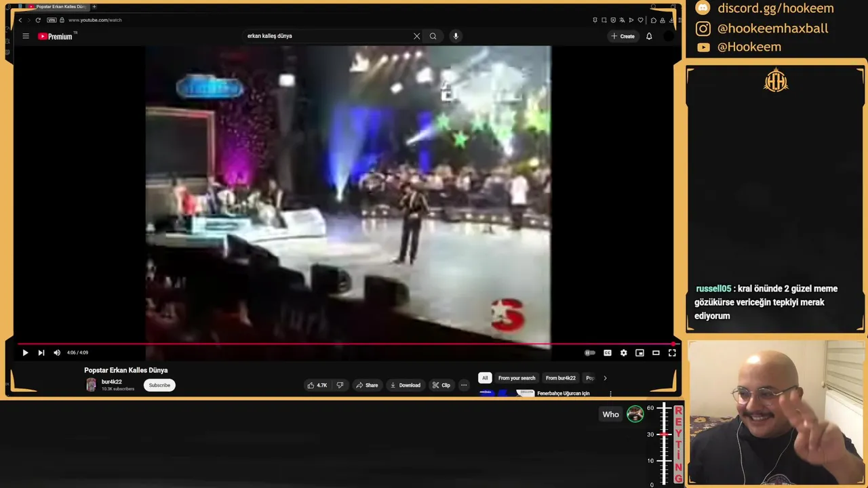Open the player settings gear
Screen dimensions: 868x488
coord(624,352)
